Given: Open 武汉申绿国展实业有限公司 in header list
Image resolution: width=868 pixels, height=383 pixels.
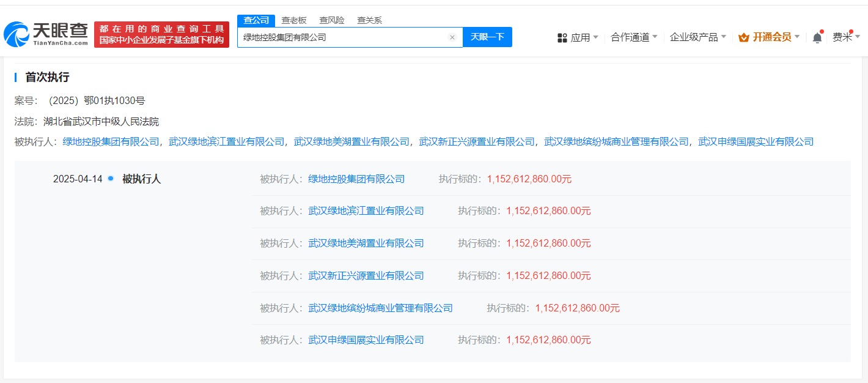Looking at the screenshot, I should (x=756, y=141).
